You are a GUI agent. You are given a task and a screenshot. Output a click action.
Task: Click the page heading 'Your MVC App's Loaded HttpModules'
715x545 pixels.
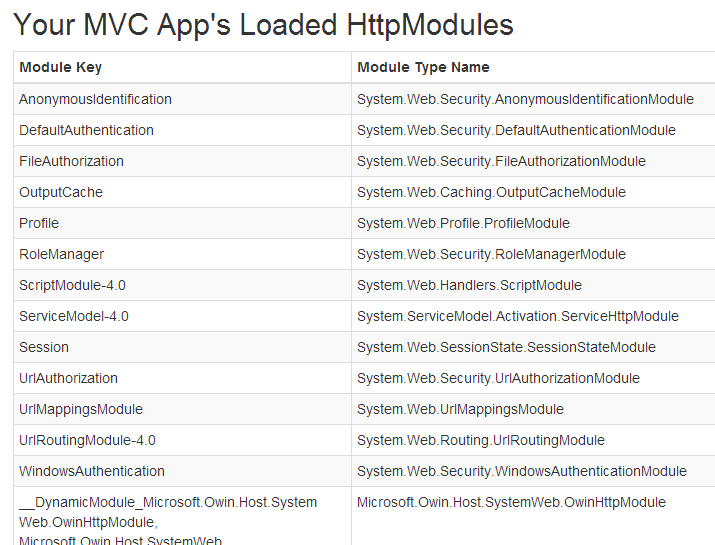(x=263, y=24)
